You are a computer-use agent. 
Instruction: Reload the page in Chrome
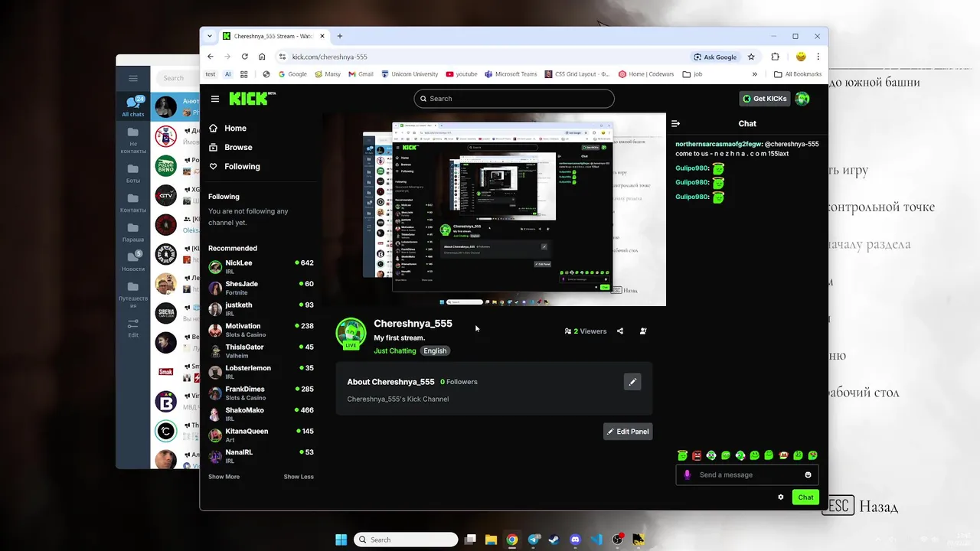coord(244,57)
